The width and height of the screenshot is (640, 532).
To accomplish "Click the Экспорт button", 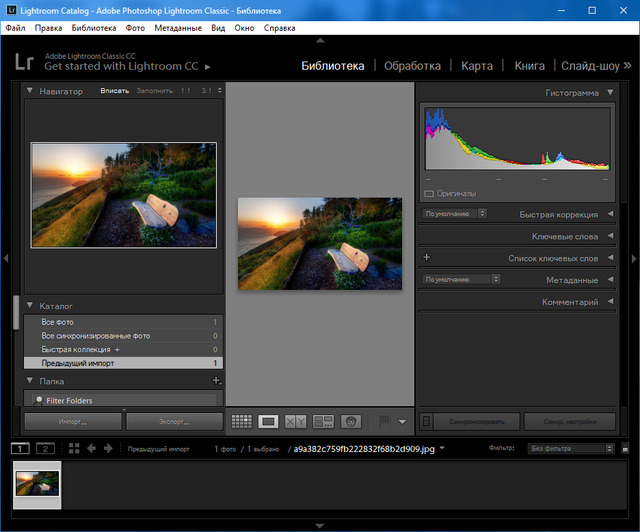I will (174, 422).
